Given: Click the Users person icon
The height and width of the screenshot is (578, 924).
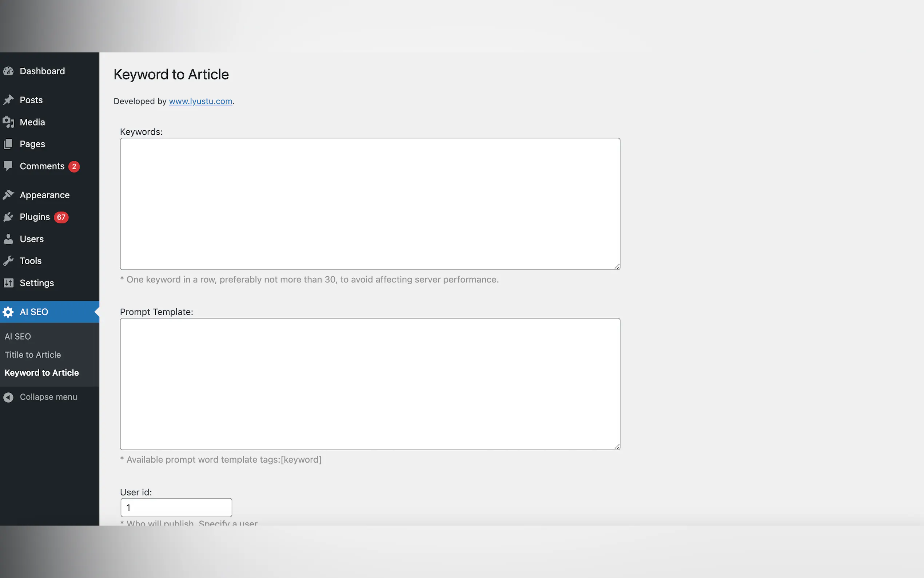Looking at the screenshot, I should [8, 239].
